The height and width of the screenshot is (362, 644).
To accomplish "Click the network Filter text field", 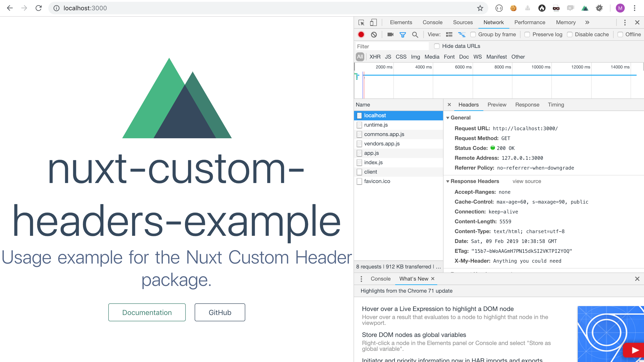I will point(392,46).
